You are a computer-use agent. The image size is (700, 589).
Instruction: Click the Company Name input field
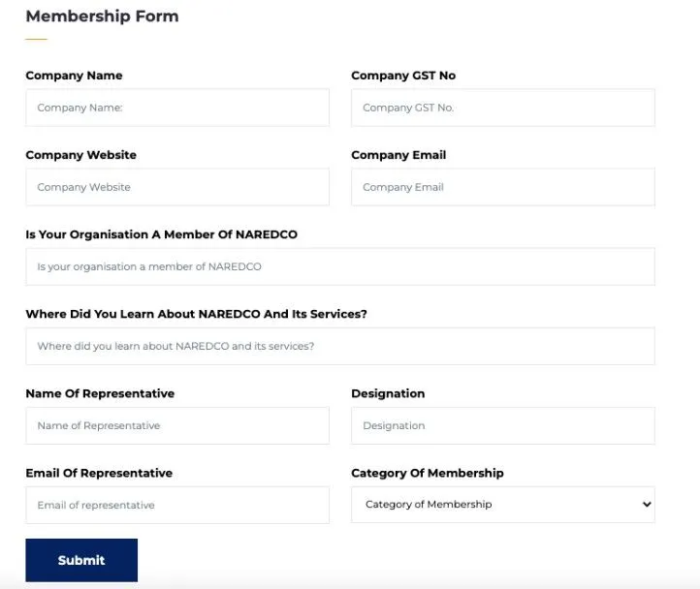click(177, 108)
